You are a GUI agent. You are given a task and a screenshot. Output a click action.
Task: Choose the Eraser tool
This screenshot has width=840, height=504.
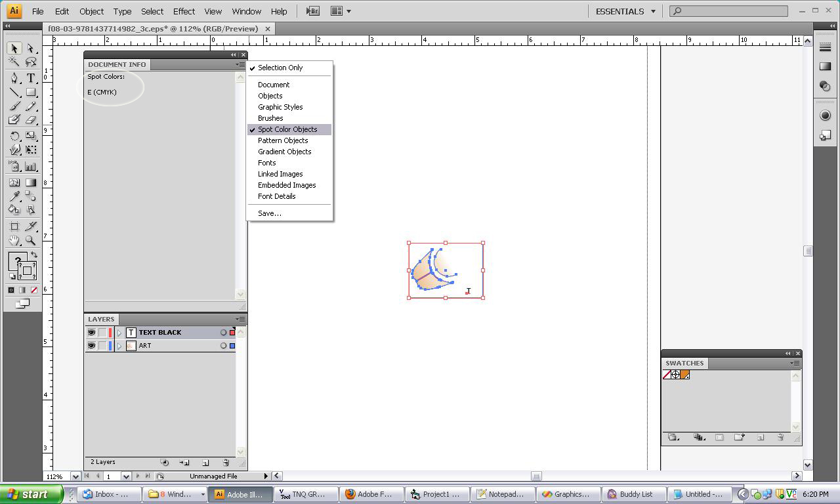[x=31, y=120]
